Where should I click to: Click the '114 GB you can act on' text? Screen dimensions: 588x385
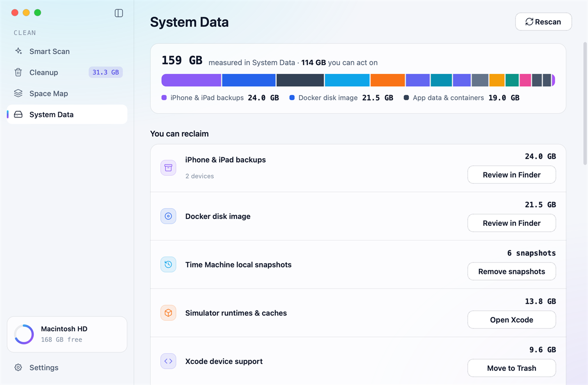339,63
